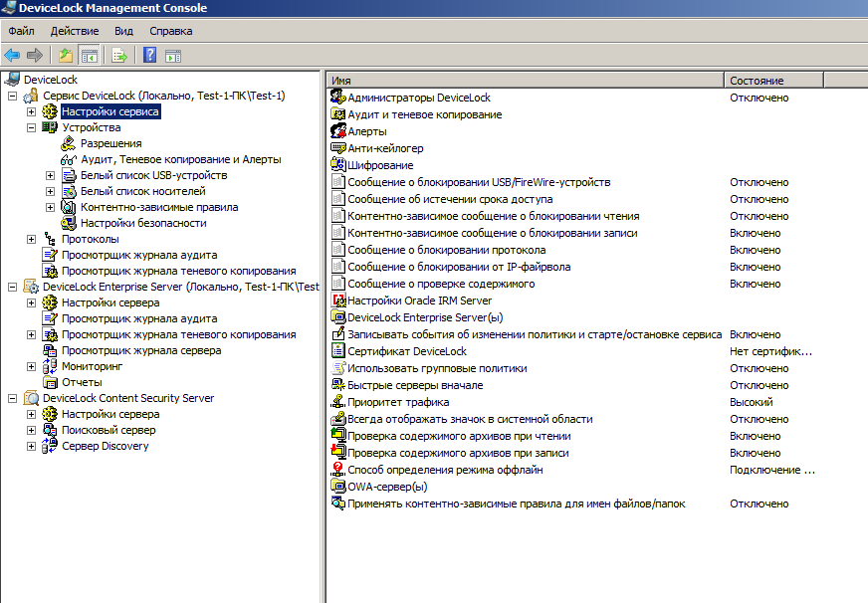Click the Back arrow toolbar icon
This screenshot has width=868, height=603.
(x=12, y=55)
